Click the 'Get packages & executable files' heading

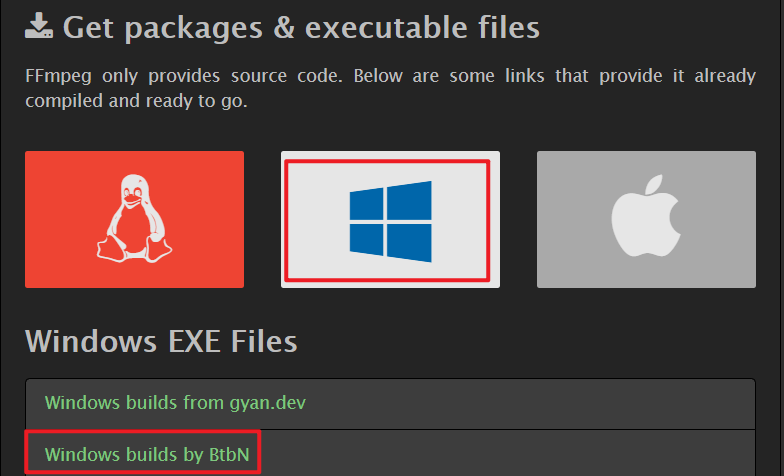click(x=301, y=27)
